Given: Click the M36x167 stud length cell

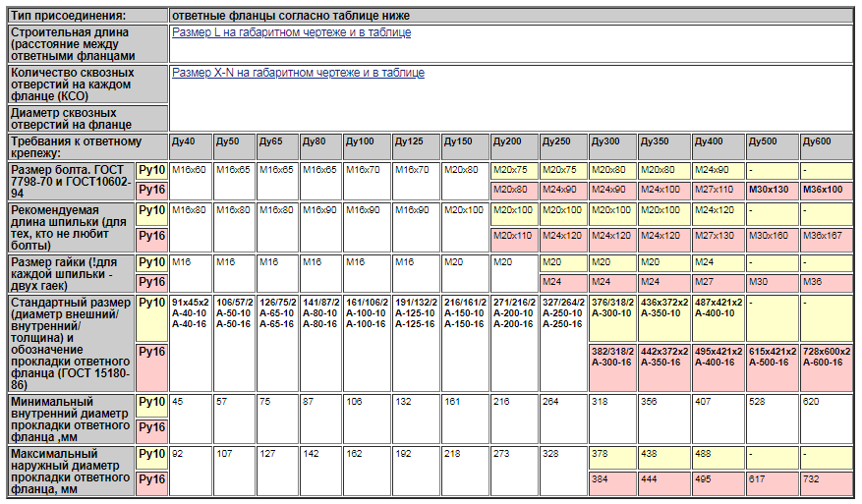Looking at the screenshot, I should pos(827,240).
